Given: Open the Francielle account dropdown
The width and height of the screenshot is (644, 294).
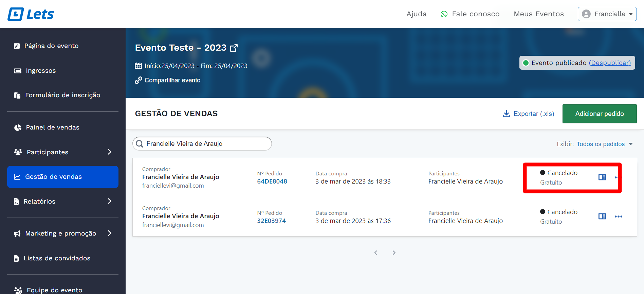Looking at the screenshot, I should tap(607, 14).
